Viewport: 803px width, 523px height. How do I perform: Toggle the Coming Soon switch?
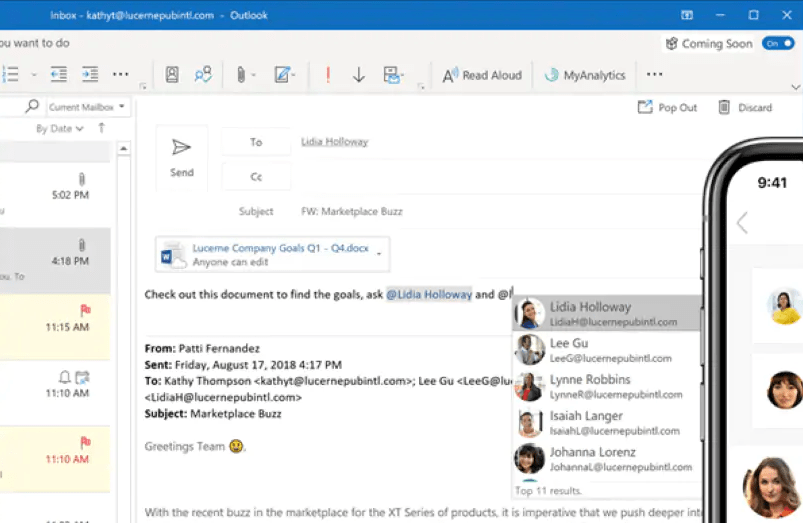click(x=778, y=44)
